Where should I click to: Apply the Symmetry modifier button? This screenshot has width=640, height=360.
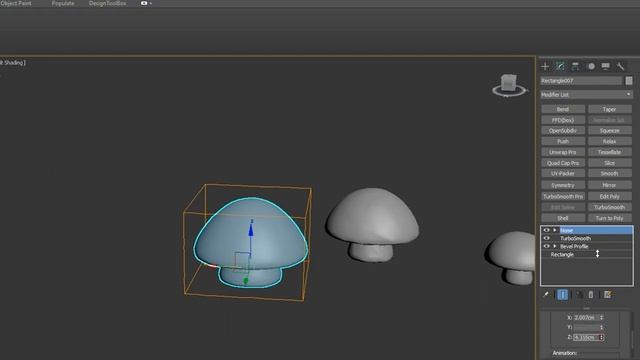(563, 185)
